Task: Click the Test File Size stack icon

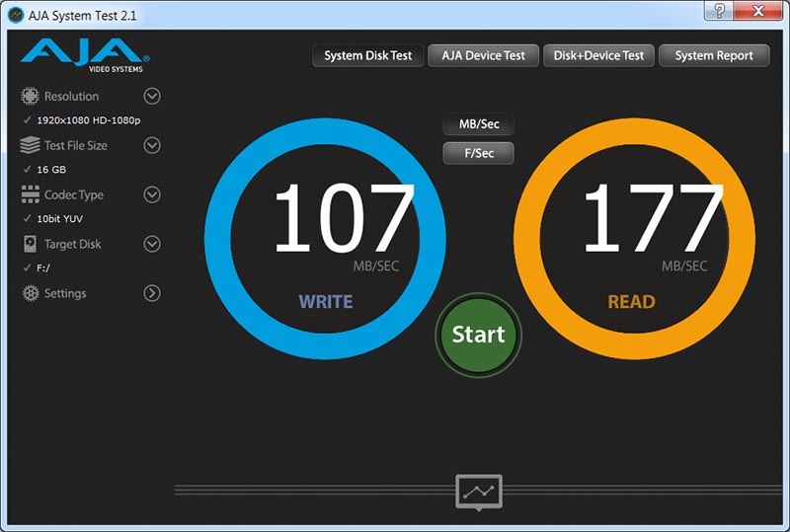Action: 30,145
